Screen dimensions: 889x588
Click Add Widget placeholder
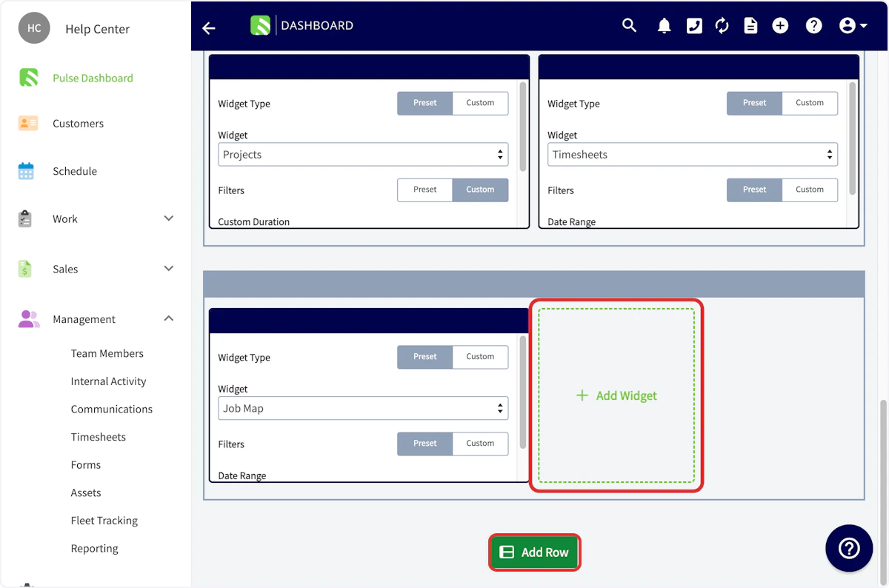616,395
